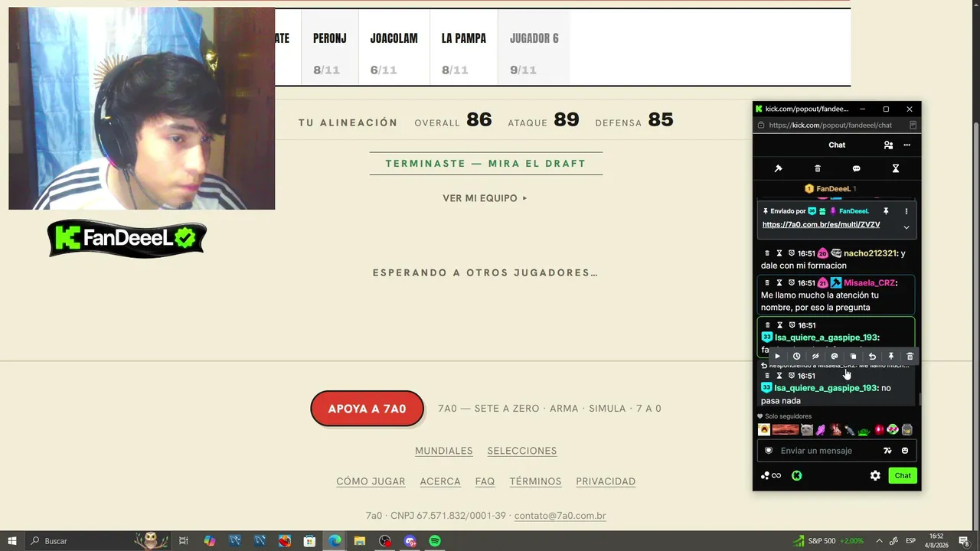Screen dimensions: 980x551
Task: Open the ACERCA link
Action: [440, 481]
